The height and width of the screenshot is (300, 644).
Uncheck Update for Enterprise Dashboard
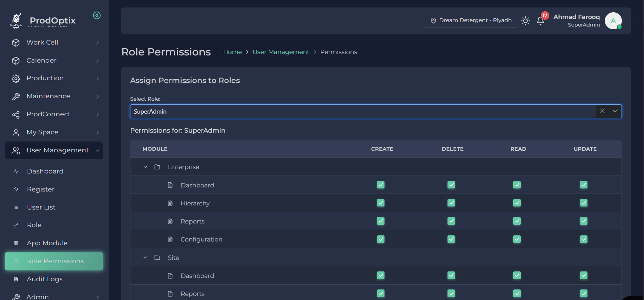[584, 185]
